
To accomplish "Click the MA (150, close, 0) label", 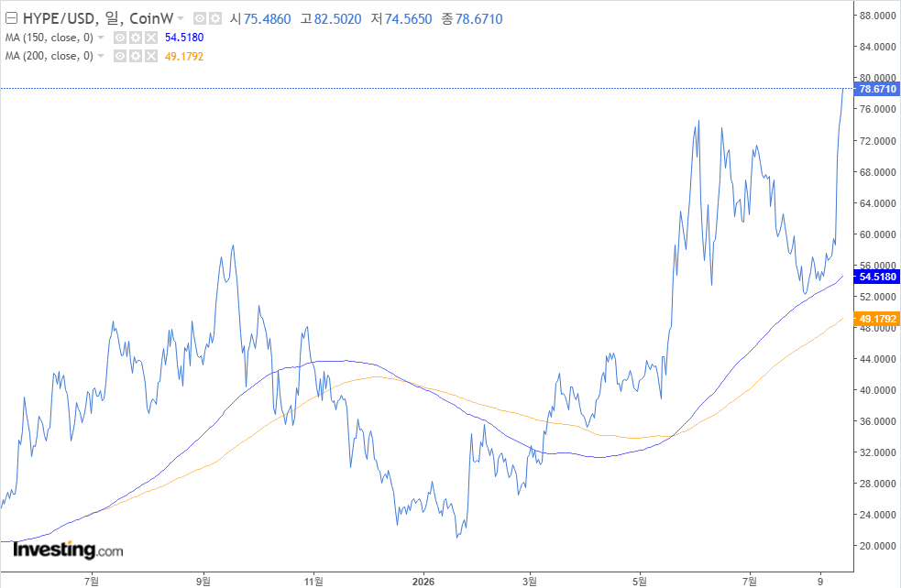I will click(49, 38).
